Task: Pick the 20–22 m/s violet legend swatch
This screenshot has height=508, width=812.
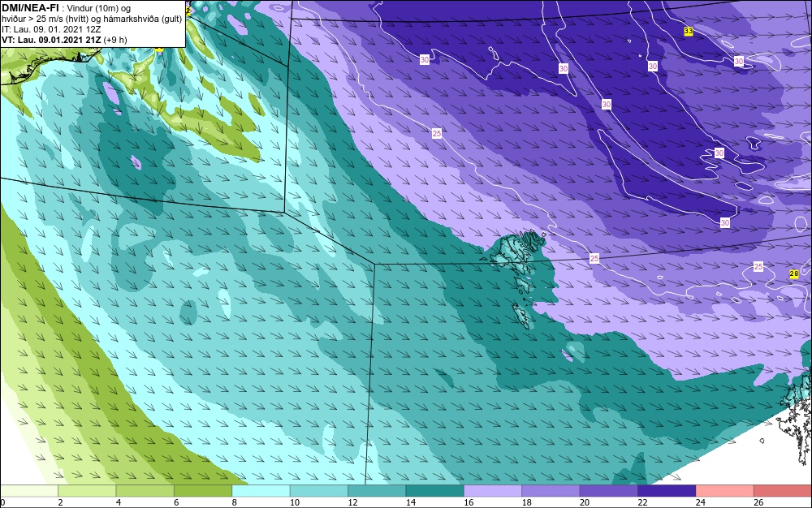Action: pos(609,491)
